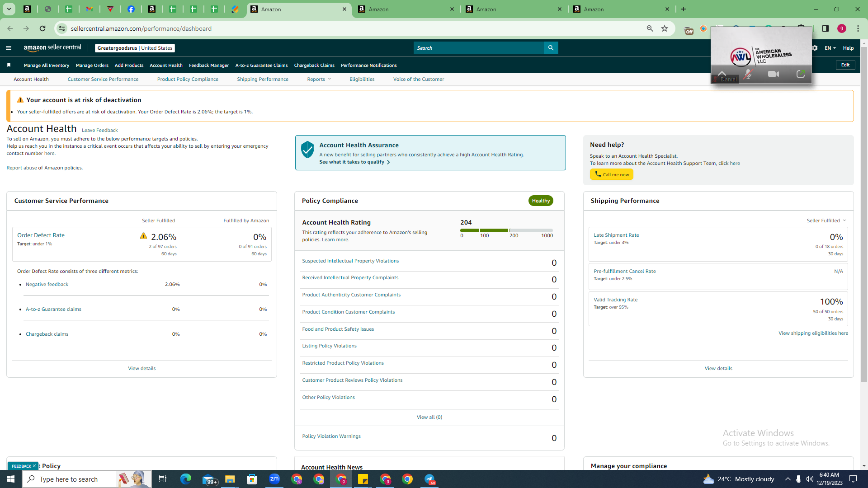Click the search magnifier button
The width and height of the screenshot is (868, 488).
tap(551, 48)
